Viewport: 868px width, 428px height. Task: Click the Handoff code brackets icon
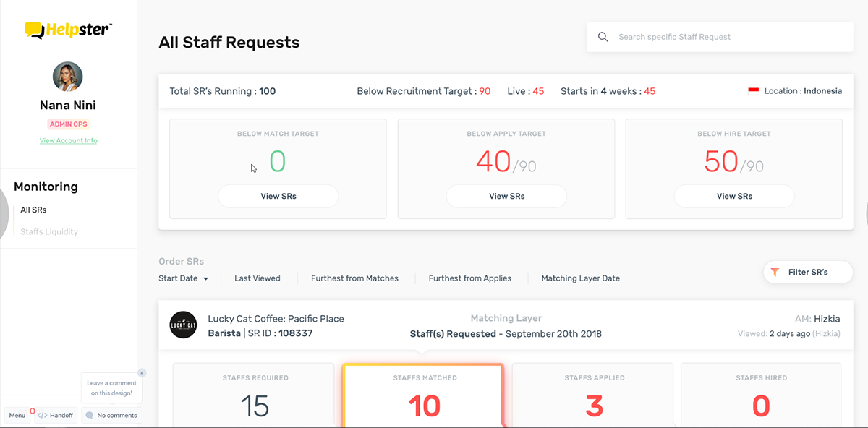42,416
